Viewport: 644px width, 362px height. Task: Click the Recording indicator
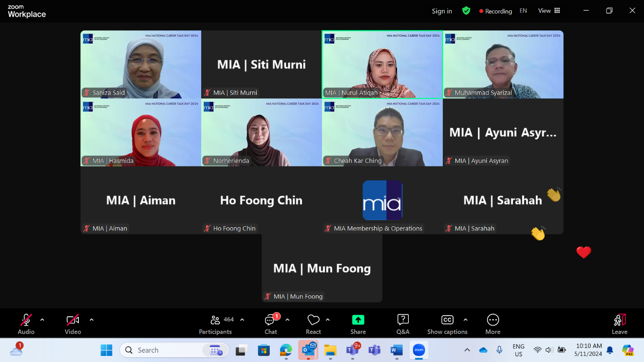[495, 11]
